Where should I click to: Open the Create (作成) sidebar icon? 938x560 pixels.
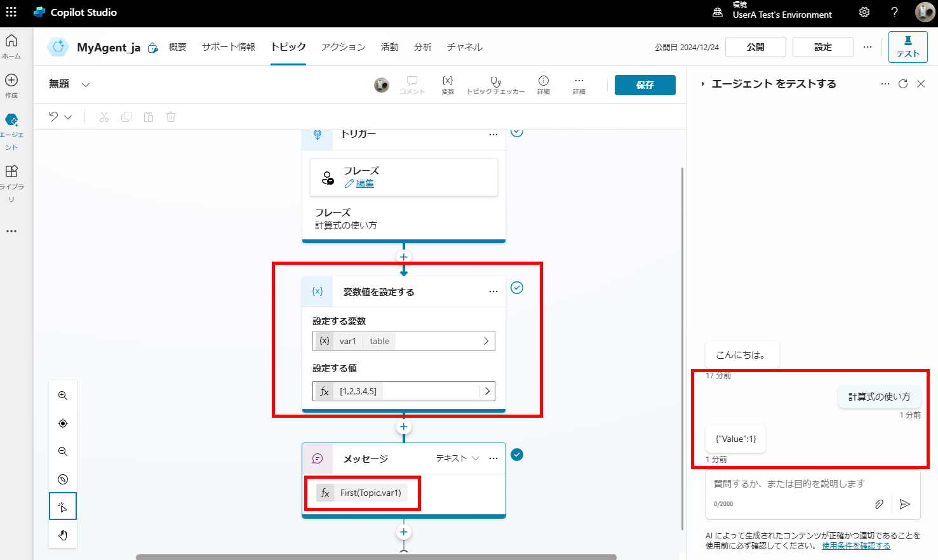tap(11, 81)
